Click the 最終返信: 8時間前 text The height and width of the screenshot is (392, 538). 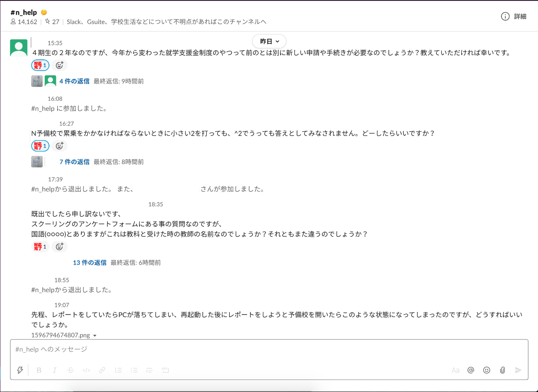coord(119,162)
